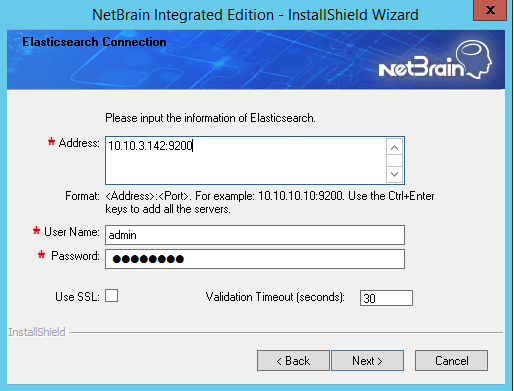Viewport: 514px width, 391px height.
Task: Click the Address label
Action: 79,143
